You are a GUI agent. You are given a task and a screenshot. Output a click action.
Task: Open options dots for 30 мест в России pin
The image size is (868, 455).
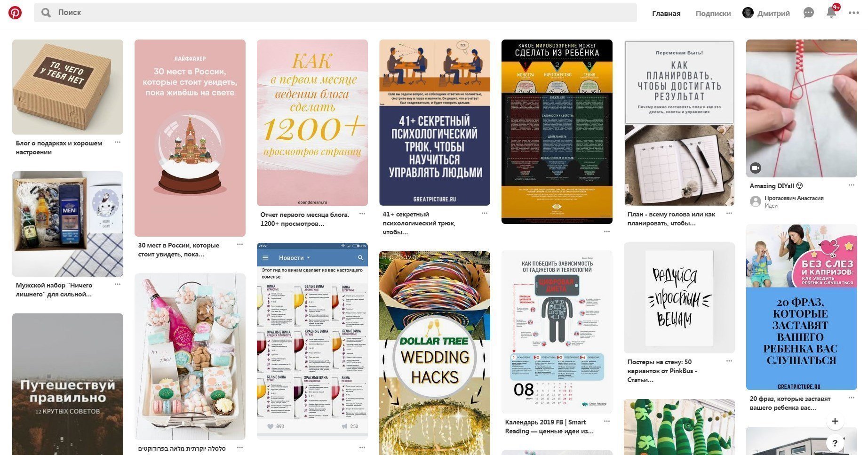click(240, 244)
